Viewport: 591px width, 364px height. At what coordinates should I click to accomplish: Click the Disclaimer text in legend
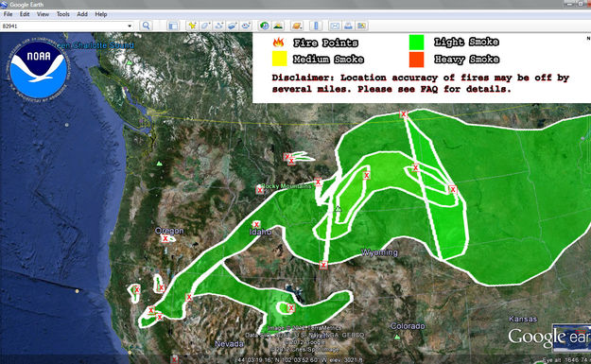tap(420, 83)
